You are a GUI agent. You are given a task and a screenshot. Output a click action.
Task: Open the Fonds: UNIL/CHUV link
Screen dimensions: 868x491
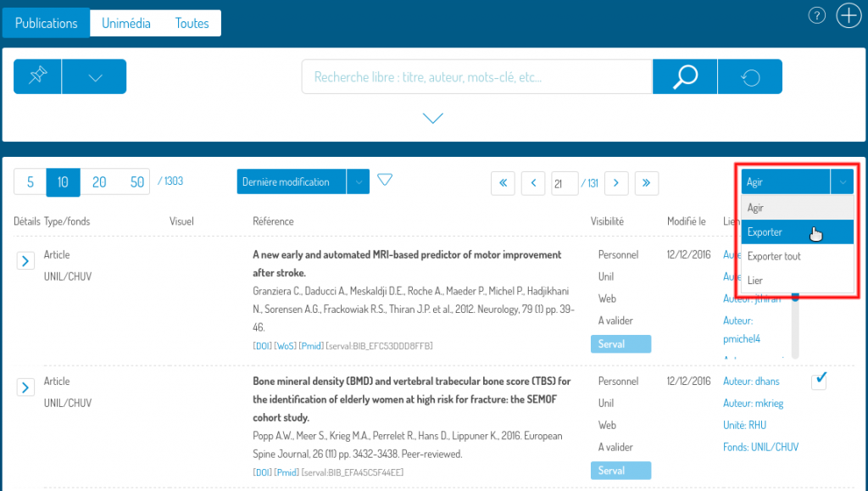click(760, 447)
